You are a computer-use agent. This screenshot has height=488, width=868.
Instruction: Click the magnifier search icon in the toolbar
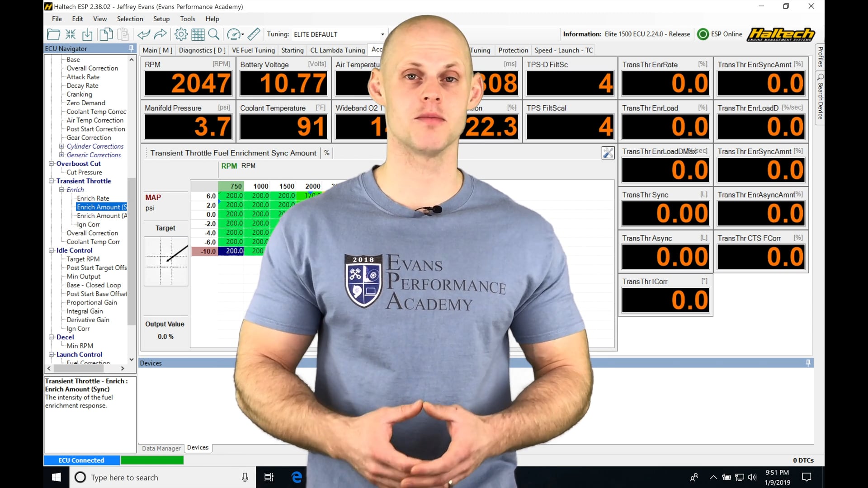click(213, 34)
